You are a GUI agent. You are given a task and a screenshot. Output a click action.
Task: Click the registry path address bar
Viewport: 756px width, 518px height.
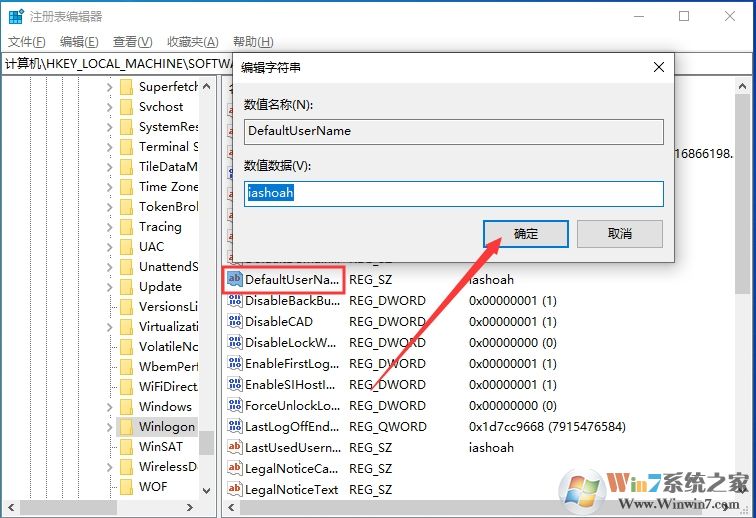click(x=118, y=64)
